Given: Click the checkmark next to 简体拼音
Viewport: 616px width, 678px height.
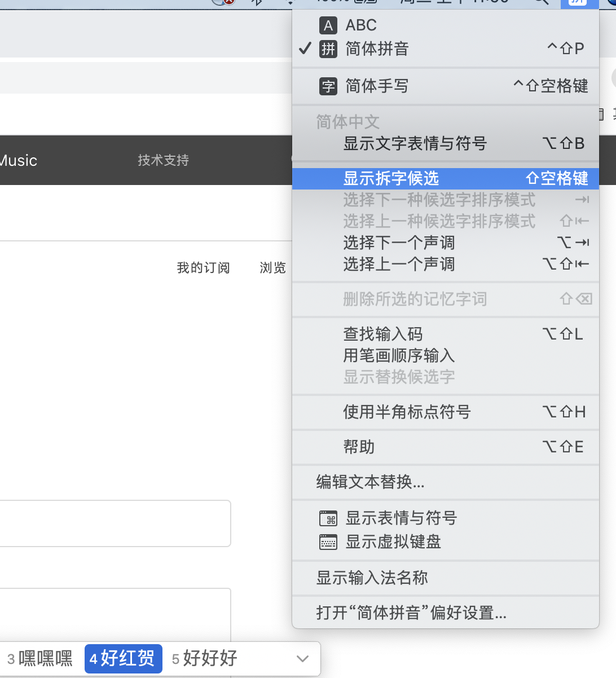Looking at the screenshot, I should (305, 49).
